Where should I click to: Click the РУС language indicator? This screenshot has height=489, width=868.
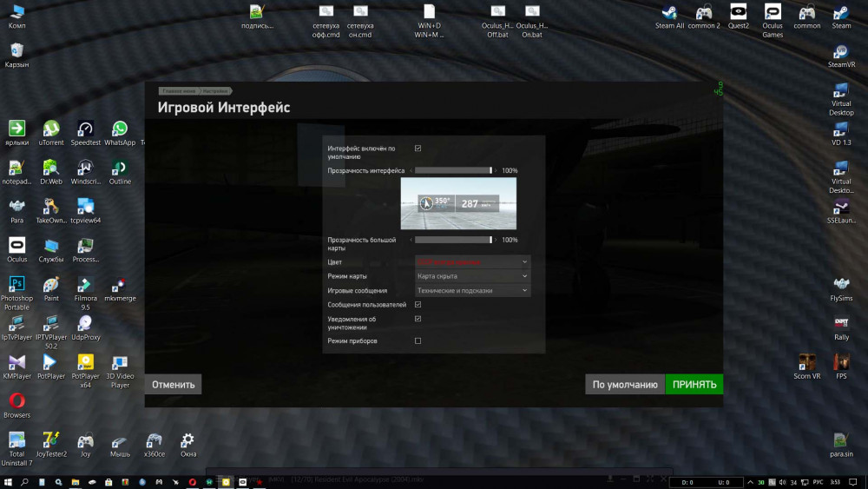point(818,482)
